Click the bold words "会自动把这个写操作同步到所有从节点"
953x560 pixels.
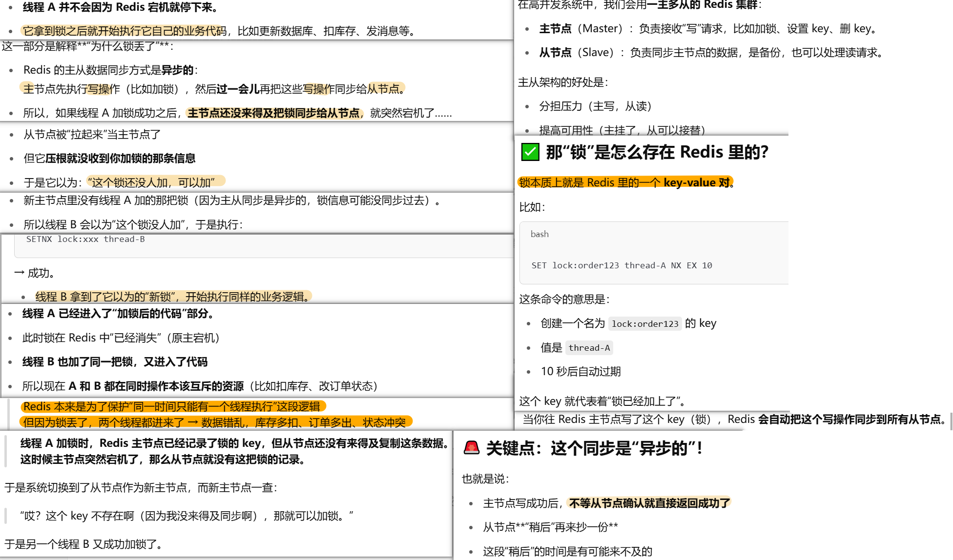tap(850, 420)
